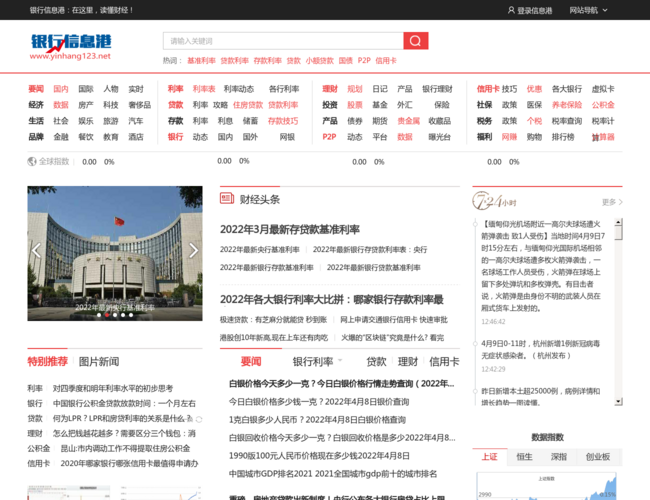
Task: Click news feed scrollbar up arrow
Action: click(618, 222)
